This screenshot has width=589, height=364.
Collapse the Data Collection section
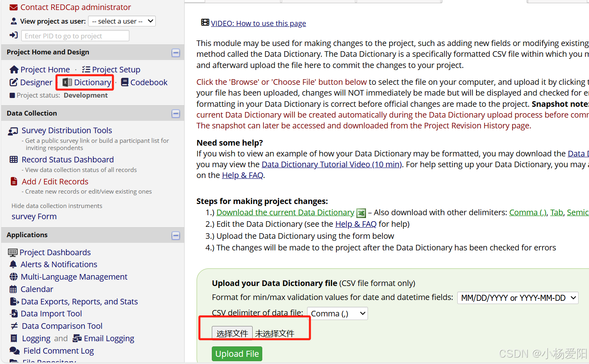tap(176, 114)
